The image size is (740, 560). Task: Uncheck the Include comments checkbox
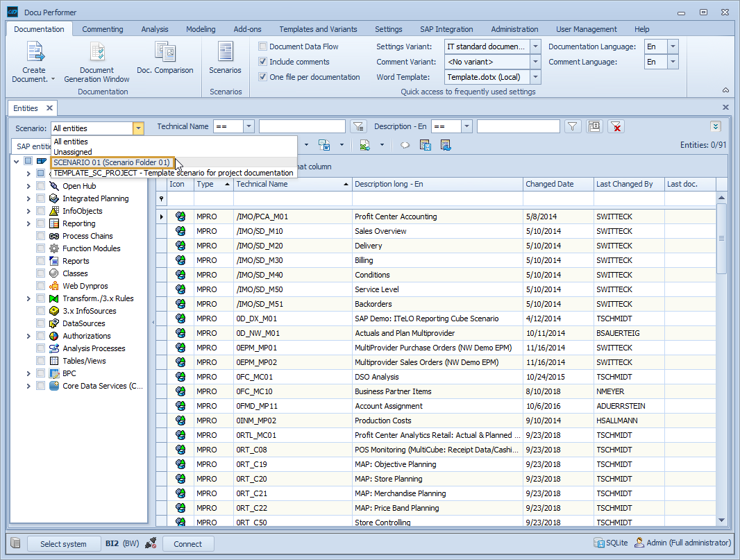pos(263,62)
